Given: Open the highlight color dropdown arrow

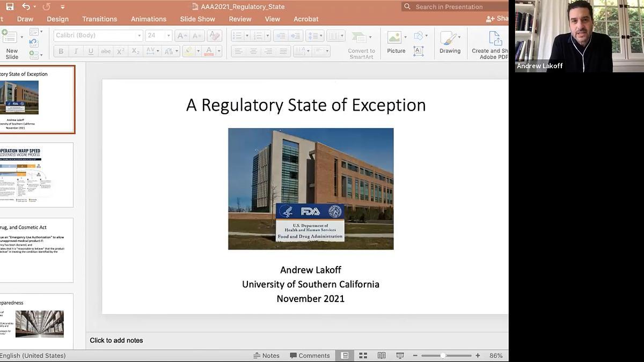Looking at the screenshot, I should [x=197, y=51].
